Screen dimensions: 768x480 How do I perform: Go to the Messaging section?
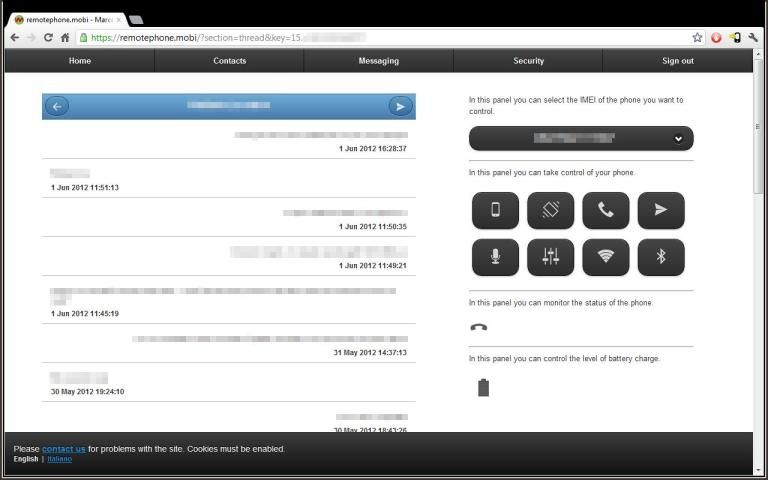click(378, 61)
